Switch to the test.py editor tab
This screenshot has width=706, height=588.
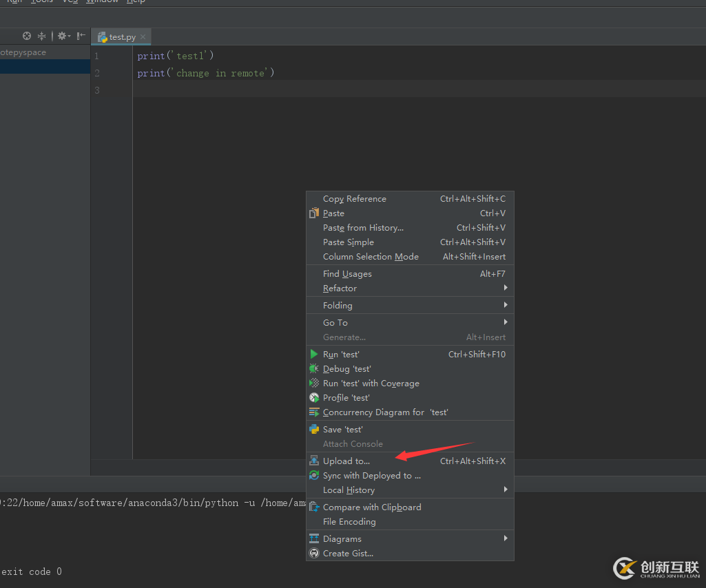(x=121, y=37)
